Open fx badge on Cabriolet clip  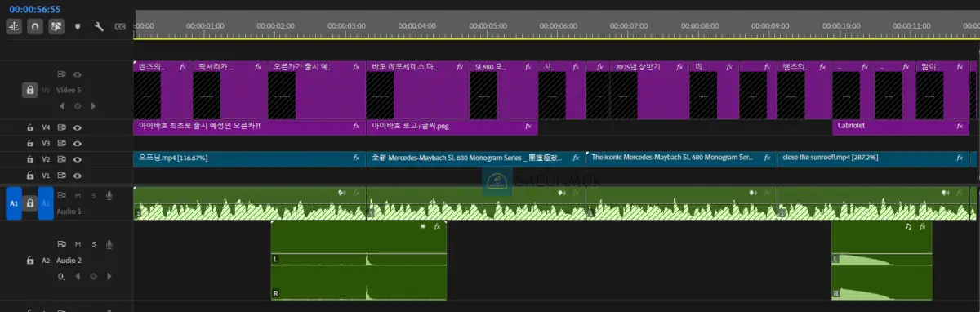[960, 127]
